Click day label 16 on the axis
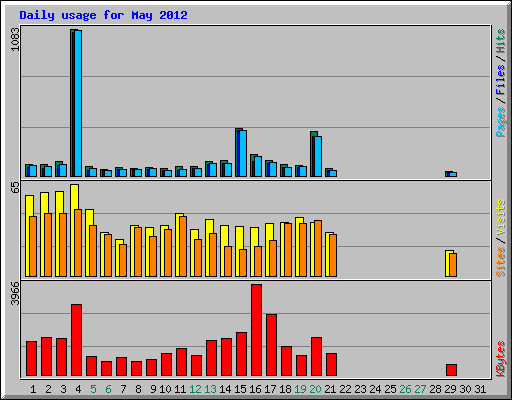The width and height of the screenshot is (512, 400). (255, 389)
